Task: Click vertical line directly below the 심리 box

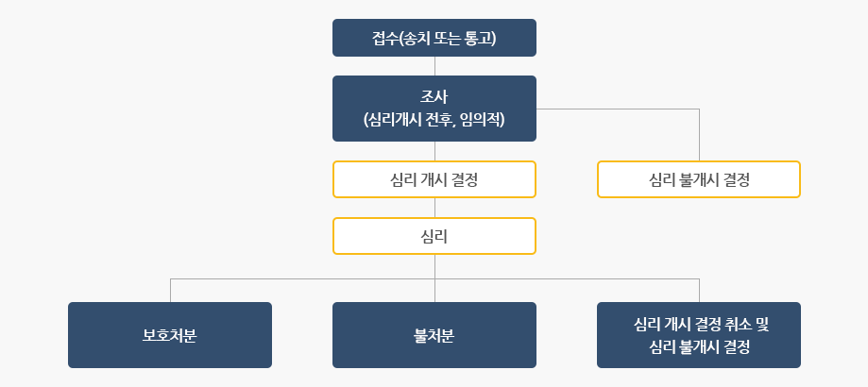Action: pos(434,266)
